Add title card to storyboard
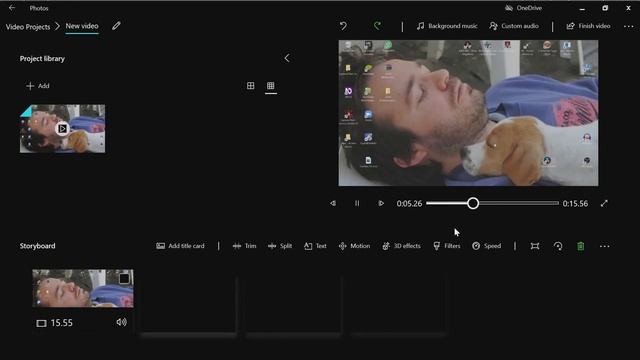 click(x=180, y=246)
